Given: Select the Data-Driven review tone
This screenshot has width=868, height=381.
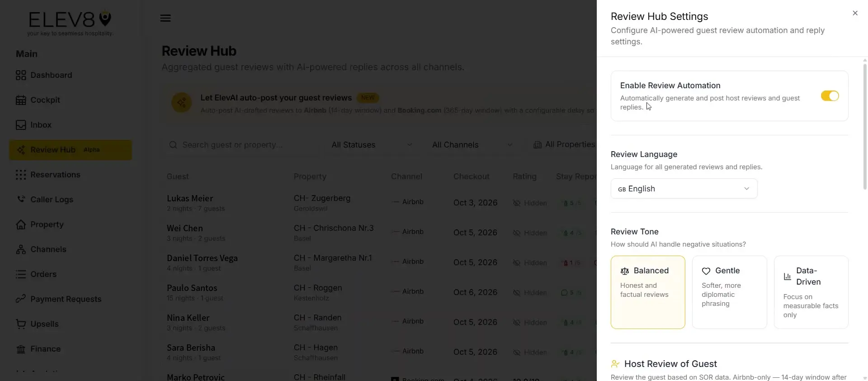Looking at the screenshot, I should pos(811,292).
